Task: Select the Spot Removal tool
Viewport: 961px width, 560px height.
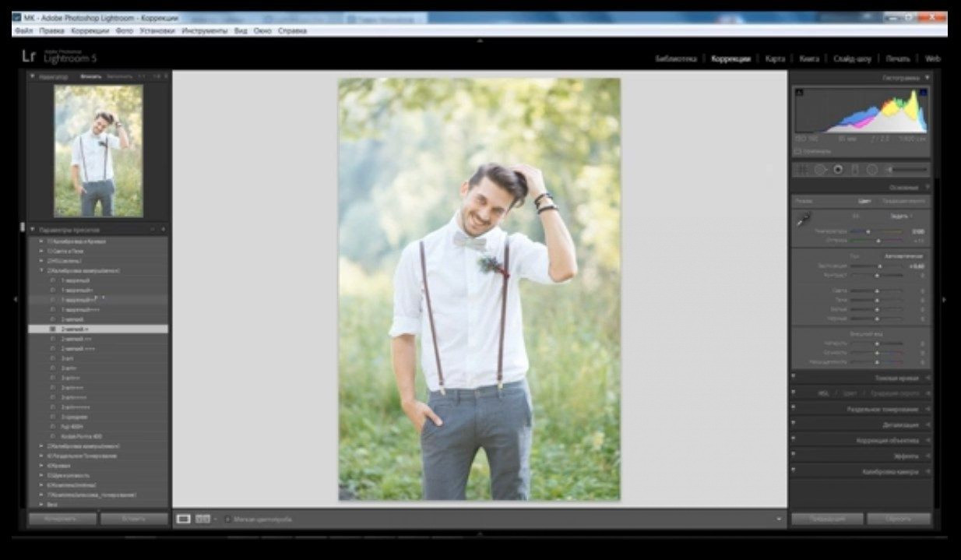Action: [x=820, y=169]
